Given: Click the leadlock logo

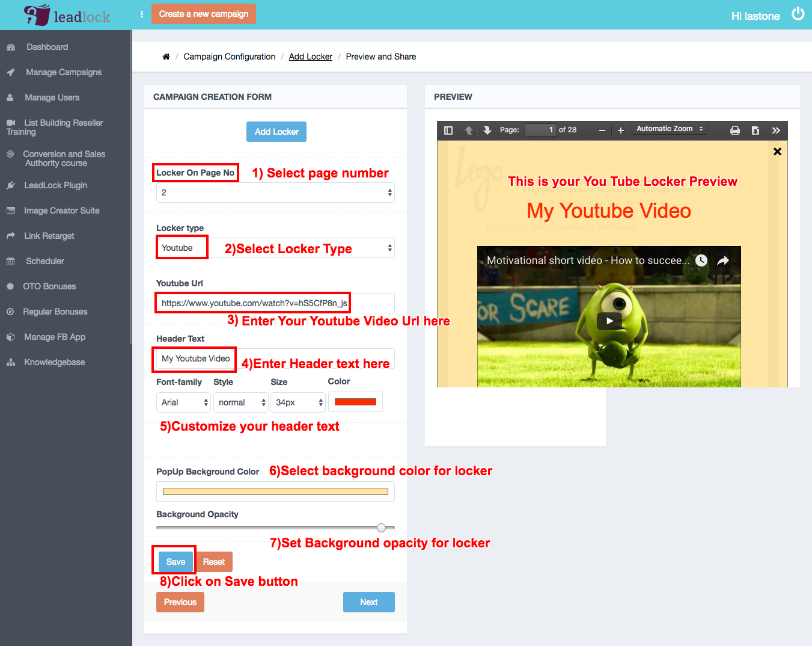Looking at the screenshot, I should (67, 15).
